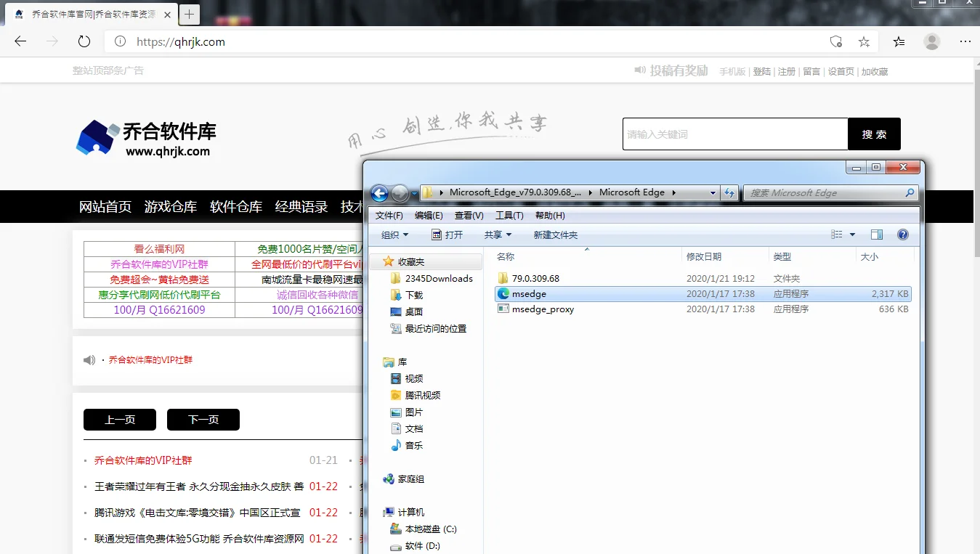
Task: Select the msedge_proxy application file
Action: pos(702,309)
